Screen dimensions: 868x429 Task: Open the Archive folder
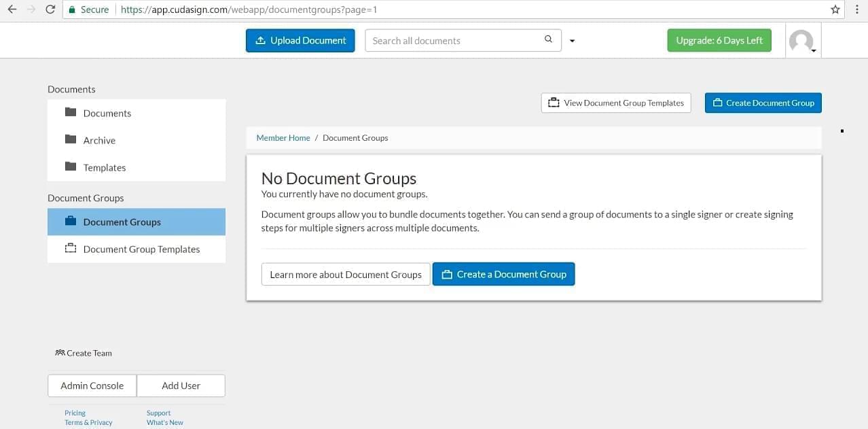coord(99,140)
